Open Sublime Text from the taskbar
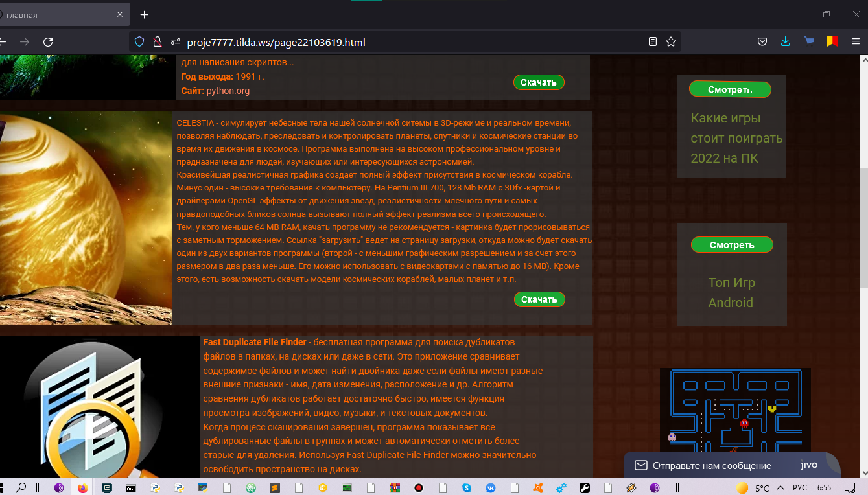The width and height of the screenshot is (868, 495). pyautogui.click(x=275, y=487)
